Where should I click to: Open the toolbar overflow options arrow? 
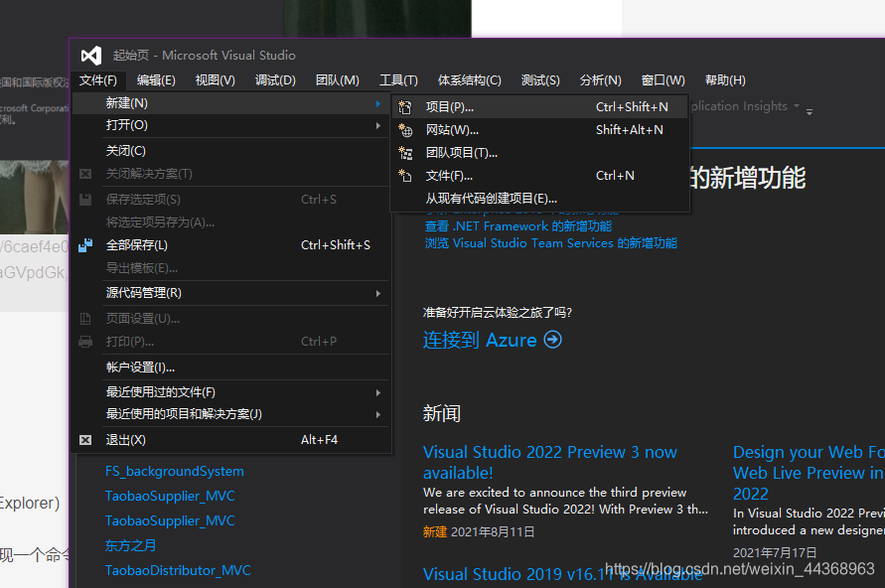coord(810,111)
